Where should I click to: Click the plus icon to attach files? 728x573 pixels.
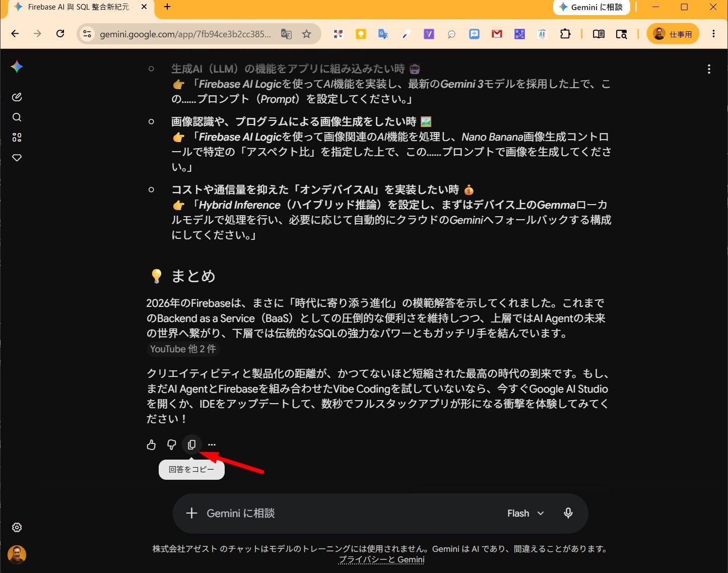pyautogui.click(x=191, y=514)
